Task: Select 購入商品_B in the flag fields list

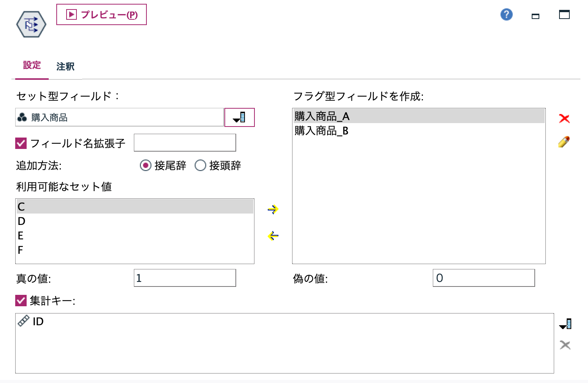Action: point(321,131)
